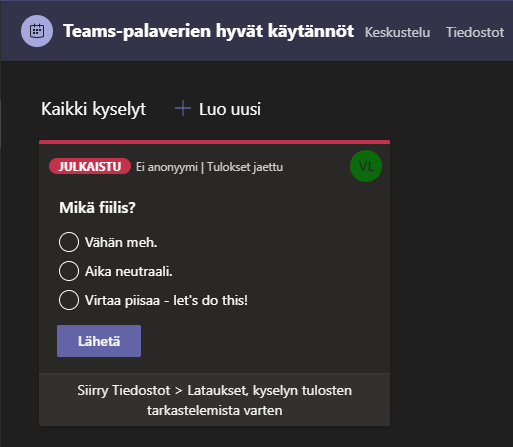Click the 'Ei anonyymi | Tulokset jaettu' text
This screenshot has height=447, width=513.
click(x=209, y=167)
